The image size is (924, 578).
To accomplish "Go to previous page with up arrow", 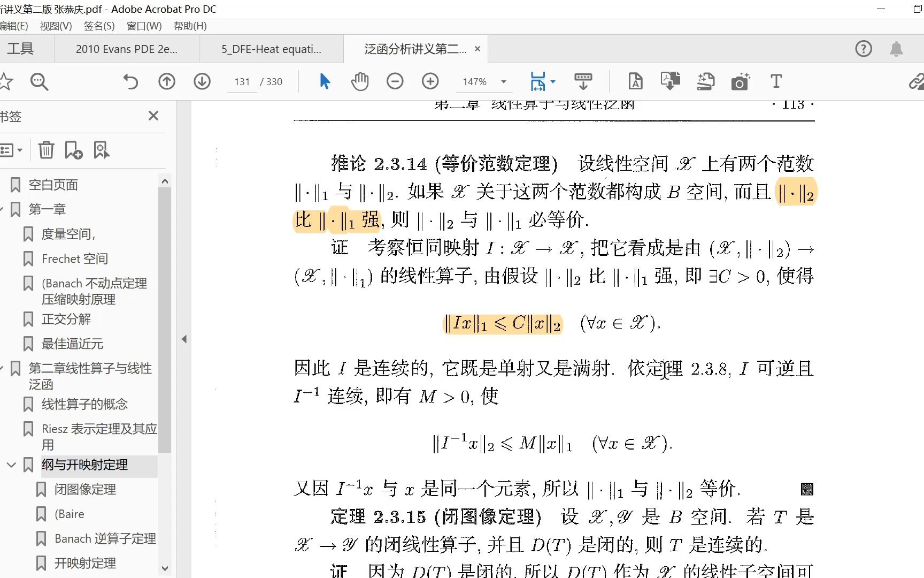I will click(x=167, y=82).
